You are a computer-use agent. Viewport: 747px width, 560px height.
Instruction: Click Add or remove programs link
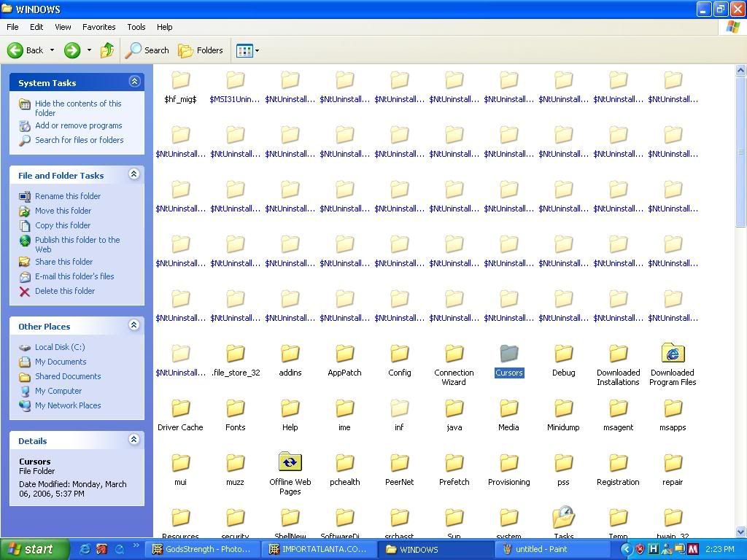78,125
